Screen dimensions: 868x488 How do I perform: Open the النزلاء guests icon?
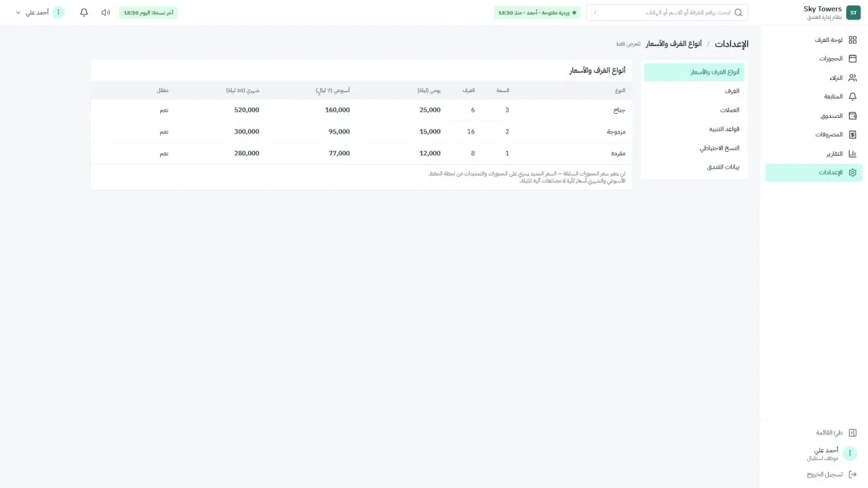[x=852, y=78]
